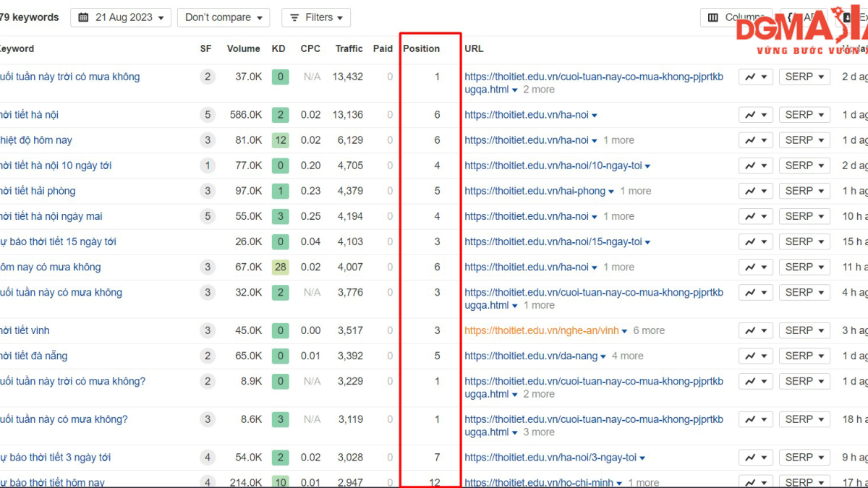This screenshot has height=488, width=868.
Task: Open trend chart icon for hà nội 10 ngày tới
Action: (x=756, y=166)
